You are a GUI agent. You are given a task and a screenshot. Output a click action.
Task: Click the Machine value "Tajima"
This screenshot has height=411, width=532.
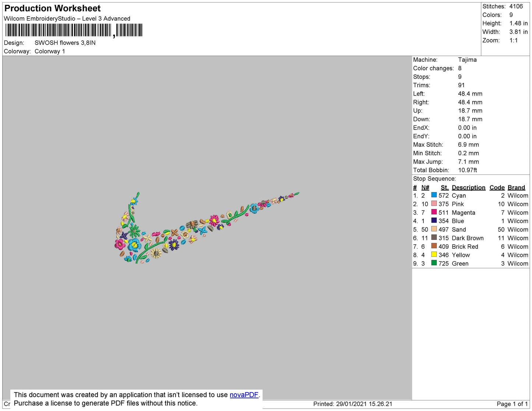pos(467,60)
